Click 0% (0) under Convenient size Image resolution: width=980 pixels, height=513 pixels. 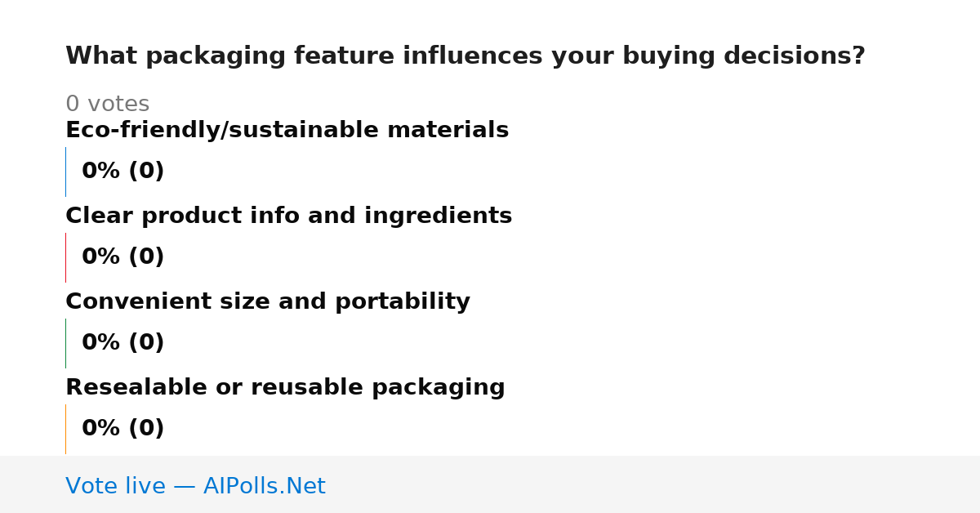[x=122, y=343]
